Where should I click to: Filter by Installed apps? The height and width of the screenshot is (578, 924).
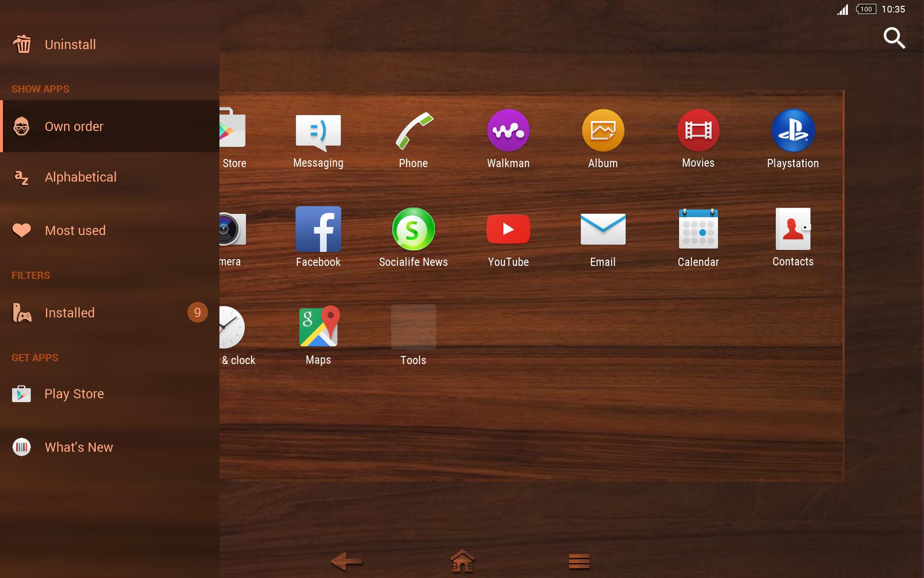click(x=110, y=313)
